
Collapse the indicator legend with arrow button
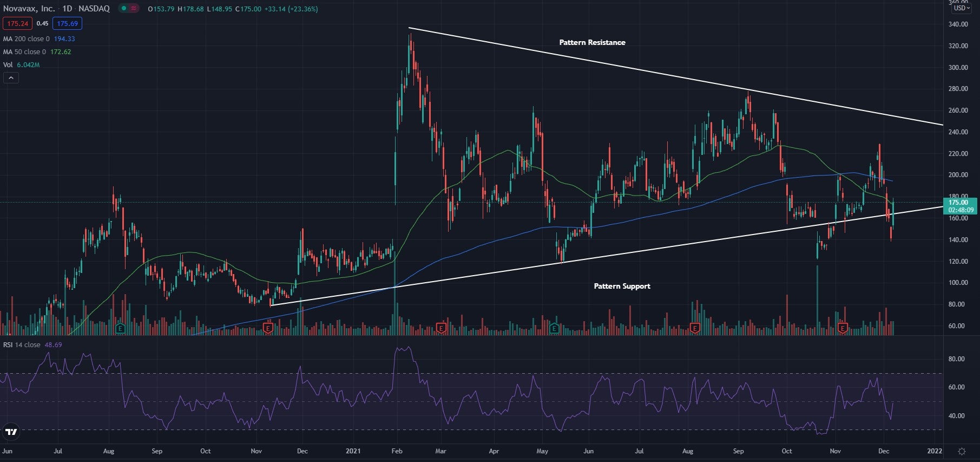[x=11, y=78]
